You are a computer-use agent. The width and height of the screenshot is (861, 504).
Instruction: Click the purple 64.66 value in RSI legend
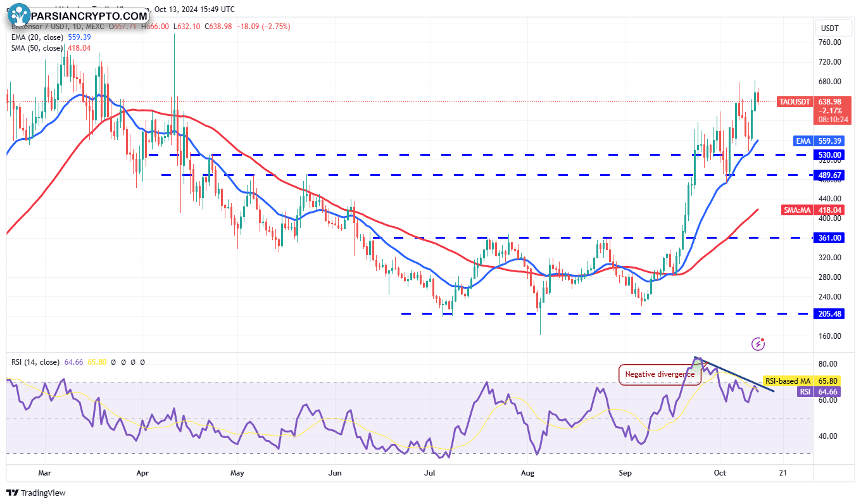(x=72, y=362)
